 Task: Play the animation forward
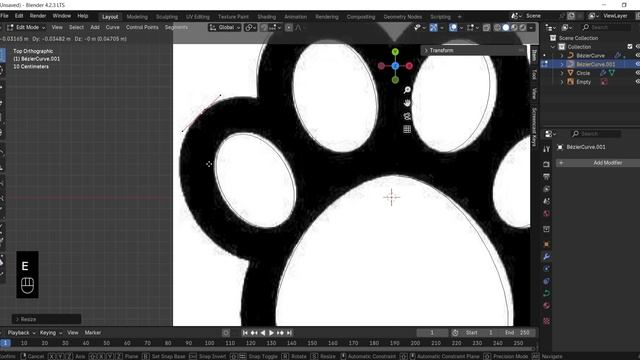[271, 333]
